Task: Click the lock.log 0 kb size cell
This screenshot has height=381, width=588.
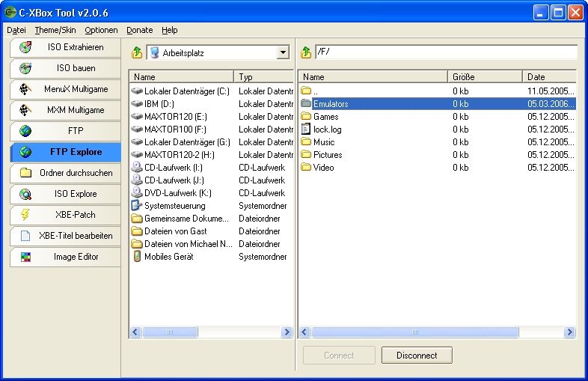Action: (x=461, y=129)
